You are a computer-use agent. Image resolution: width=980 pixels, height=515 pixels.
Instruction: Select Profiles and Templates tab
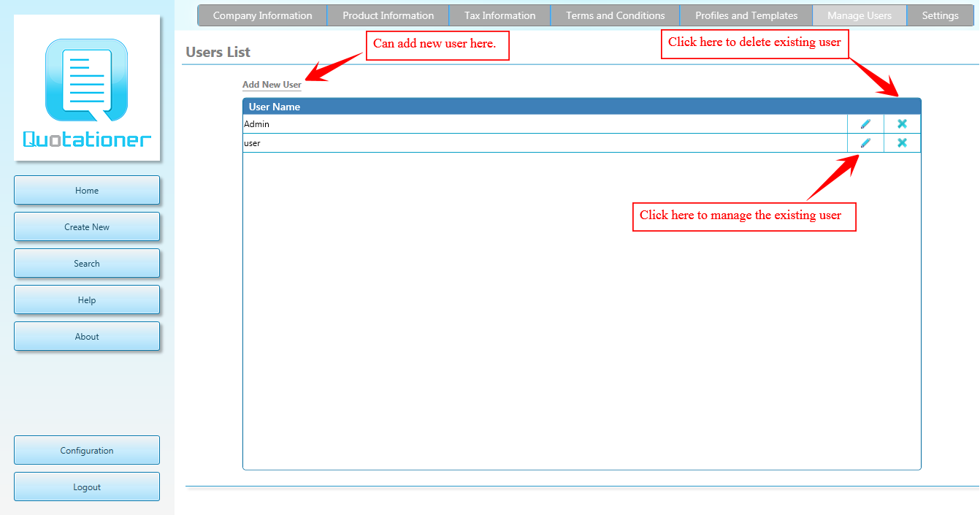click(746, 15)
